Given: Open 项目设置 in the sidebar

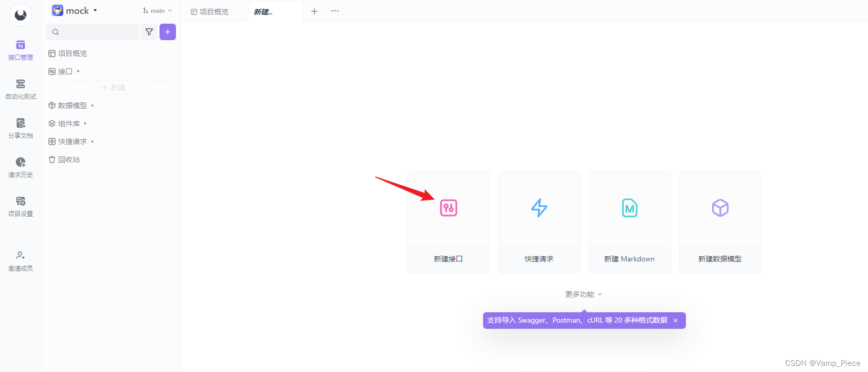Looking at the screenshot, I should (21, 207).
